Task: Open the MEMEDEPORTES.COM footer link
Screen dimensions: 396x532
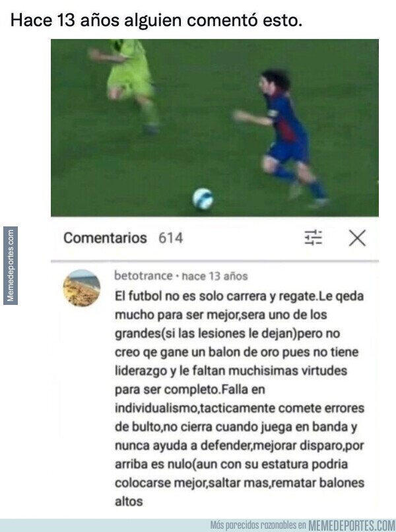Action: pyautogui.click(x=352, y=525)
